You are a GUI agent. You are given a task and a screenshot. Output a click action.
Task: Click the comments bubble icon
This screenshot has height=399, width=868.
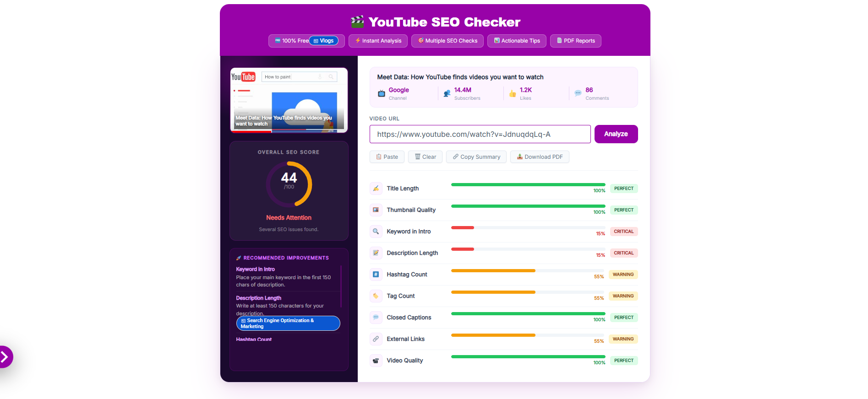pyautogui.click(x=578, y=93)
